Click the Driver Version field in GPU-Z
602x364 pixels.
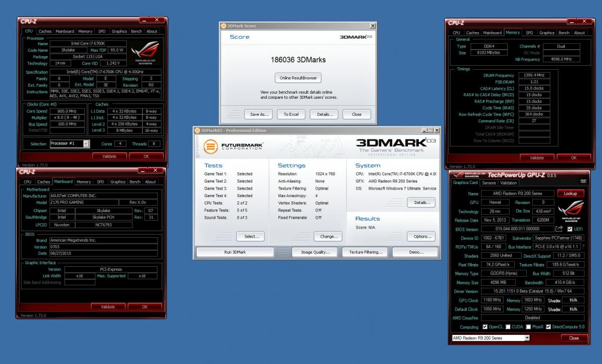click(x=533, y=291)
